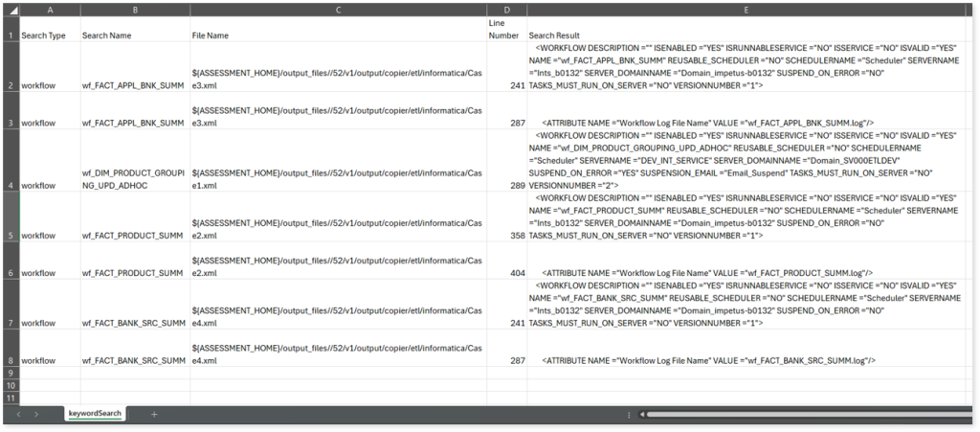This screenshot has width=980, height=432.
Task: Open the keywordSearch sheet tab
Action: click(x=95, y=414)
